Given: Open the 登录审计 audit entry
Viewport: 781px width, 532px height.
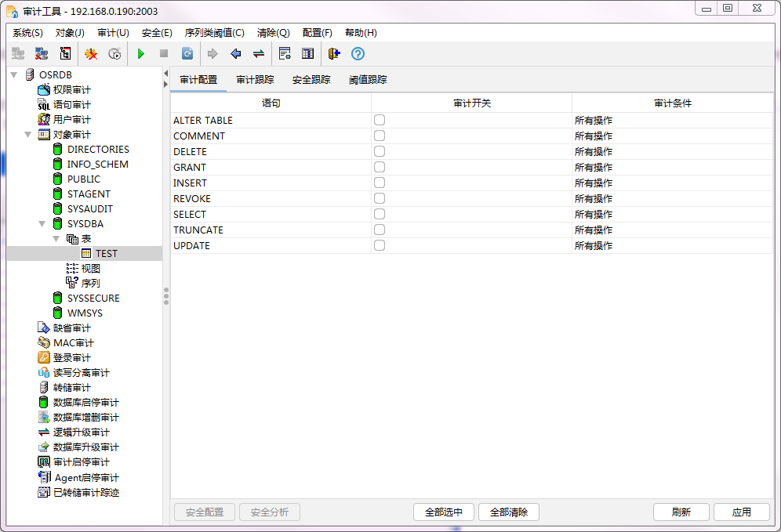Looking at the screenshot, I should click(x=71, y=357).
